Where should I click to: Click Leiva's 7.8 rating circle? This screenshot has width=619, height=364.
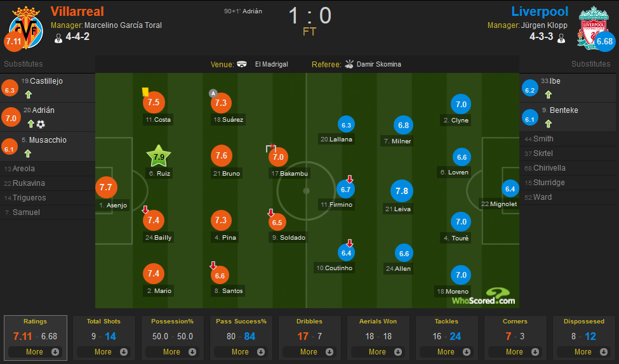click(401, 191)
